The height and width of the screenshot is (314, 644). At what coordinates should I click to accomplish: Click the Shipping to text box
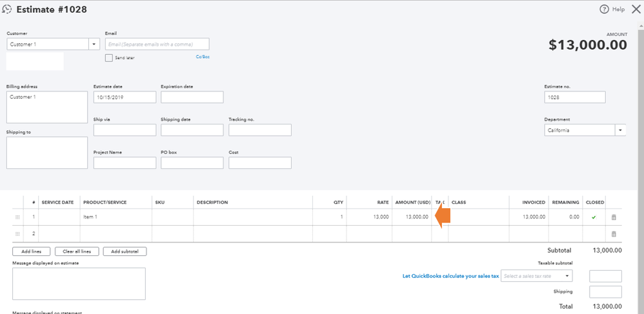[47, 153]
